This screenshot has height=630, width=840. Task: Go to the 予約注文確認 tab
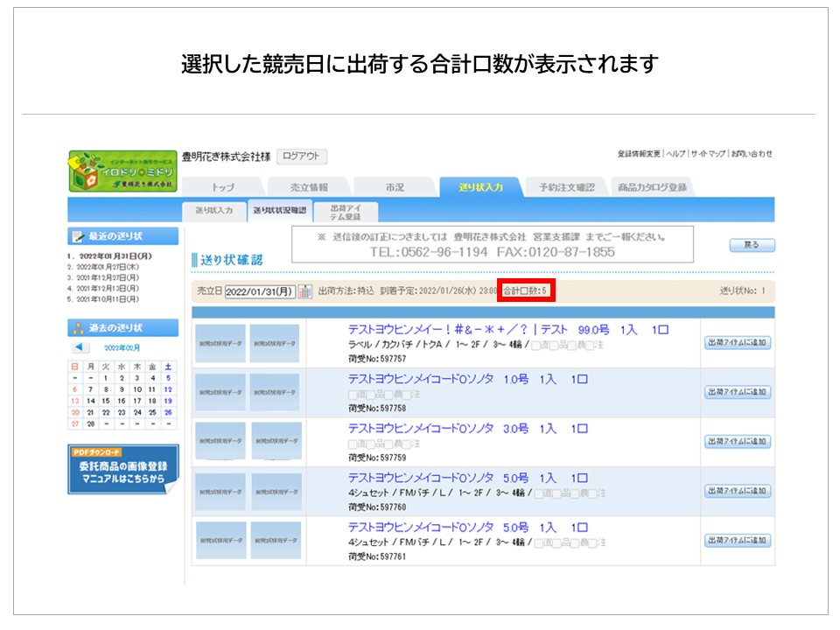point(566,187)
